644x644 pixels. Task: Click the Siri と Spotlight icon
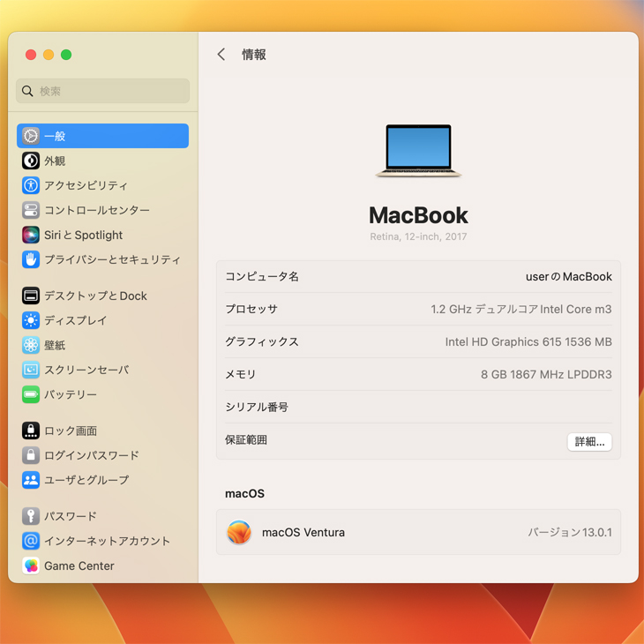pyautogui.click(x=31, y=235)
